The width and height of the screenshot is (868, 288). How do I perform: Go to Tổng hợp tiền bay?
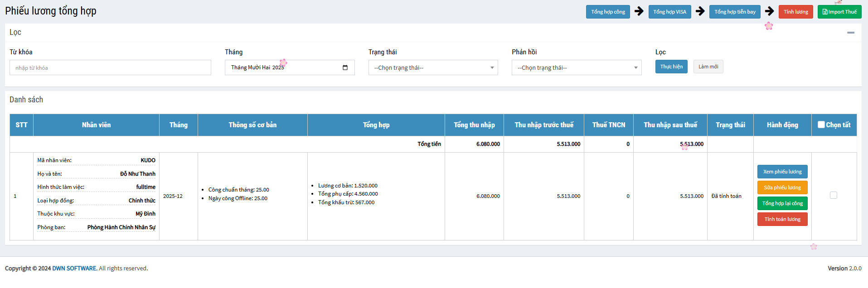point(734,12)
